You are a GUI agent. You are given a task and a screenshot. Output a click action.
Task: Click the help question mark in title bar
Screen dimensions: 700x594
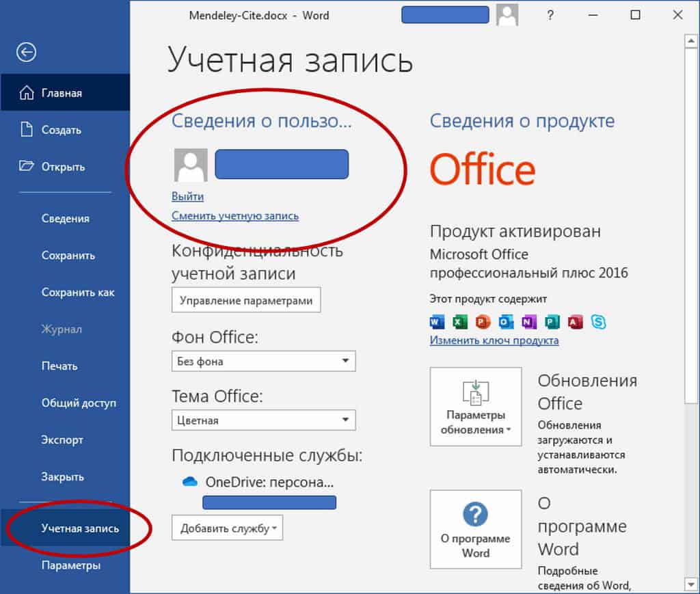coord(550,15)
